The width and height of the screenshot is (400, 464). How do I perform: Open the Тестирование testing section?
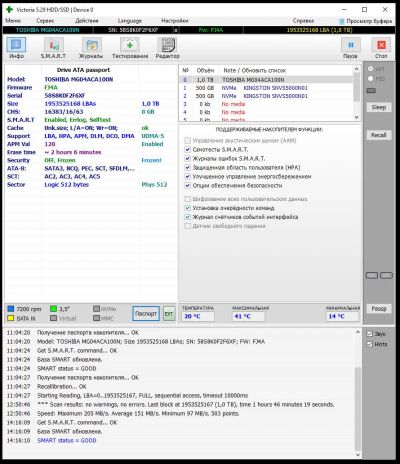point(130,48)
